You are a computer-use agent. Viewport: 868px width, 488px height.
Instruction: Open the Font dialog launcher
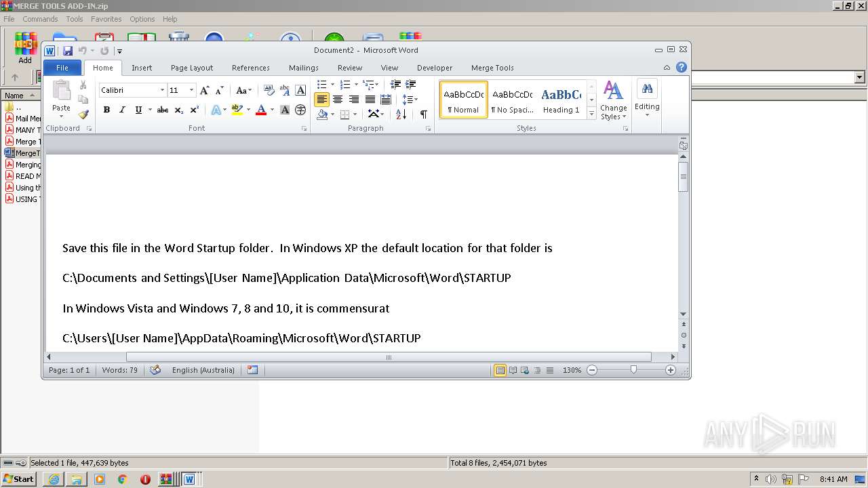click(304, 129)
